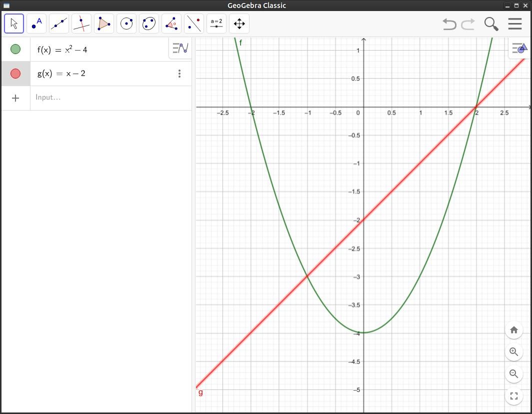The image size is (532, 414).
Task: Toggle visibility of function g
Action: coord(15,74)
